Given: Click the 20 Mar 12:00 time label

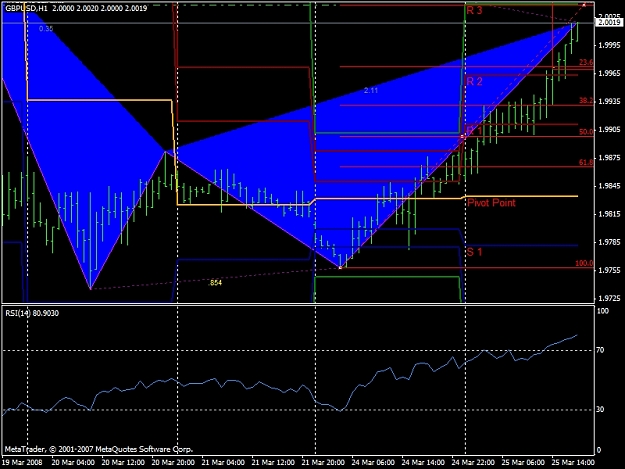Looking at the screenshot, I should click(x=123, y=462).
